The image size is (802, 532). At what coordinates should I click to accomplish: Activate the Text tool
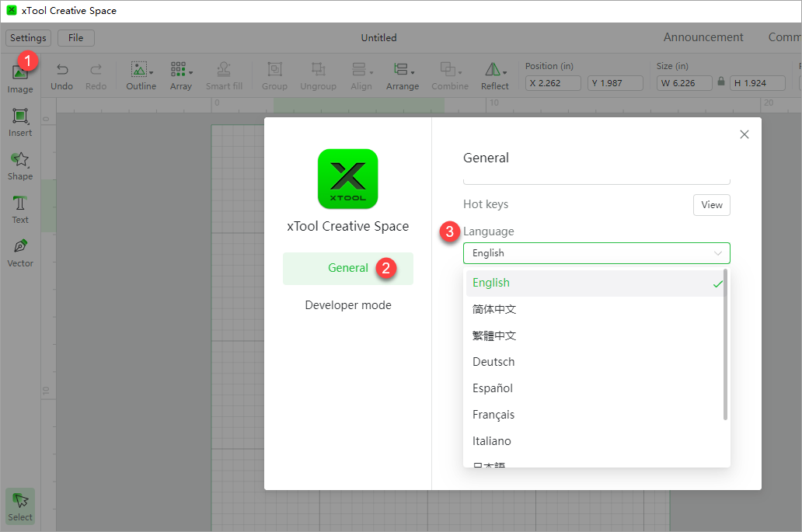(x=20, y=210)
